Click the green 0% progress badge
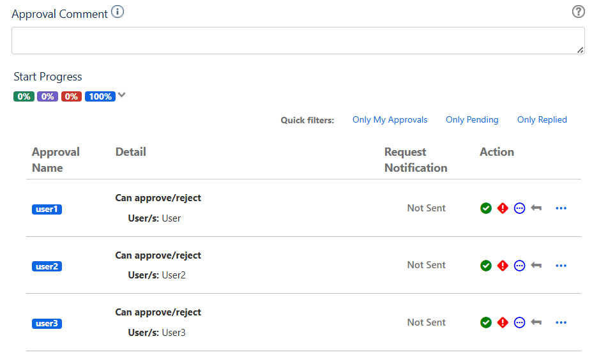 [24, 96]
